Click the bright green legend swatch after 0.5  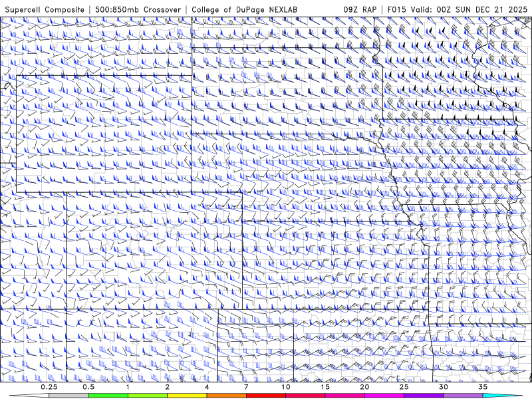point(108,396)
